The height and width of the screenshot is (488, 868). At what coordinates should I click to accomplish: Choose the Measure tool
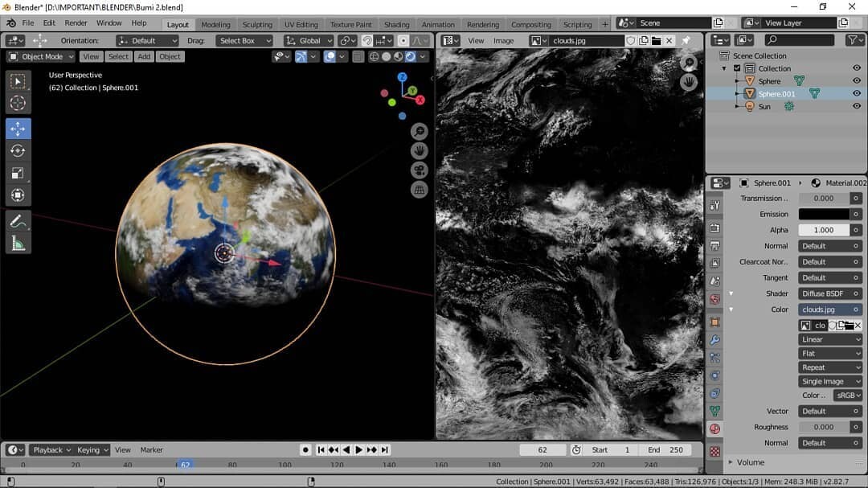tap(18, 242)
